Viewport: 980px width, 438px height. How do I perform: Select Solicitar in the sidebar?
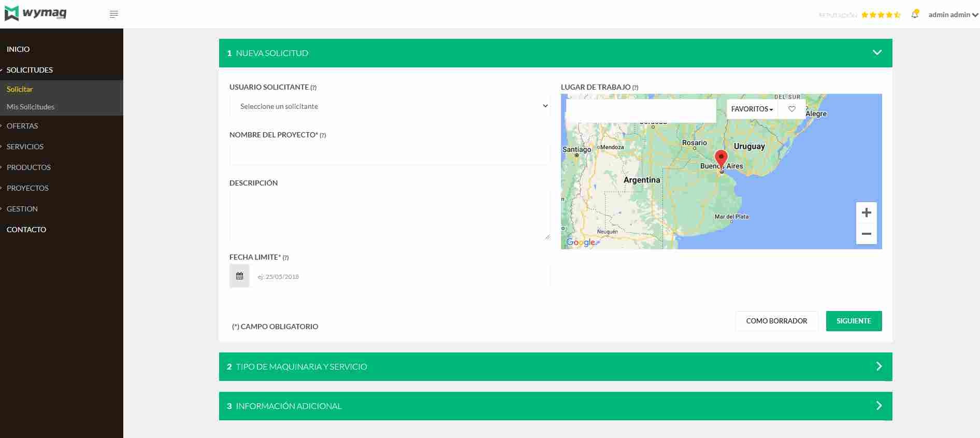tap(20, 89)
